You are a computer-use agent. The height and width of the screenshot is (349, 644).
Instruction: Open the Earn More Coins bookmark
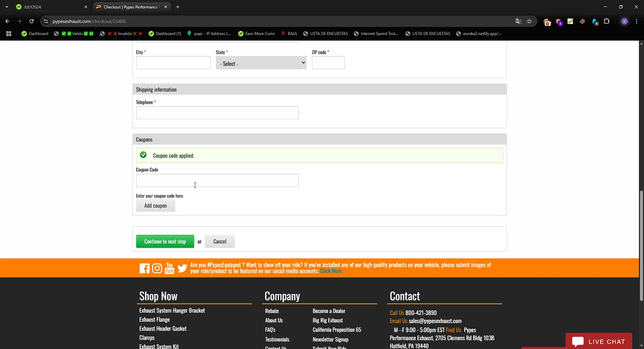pos(256,33)
